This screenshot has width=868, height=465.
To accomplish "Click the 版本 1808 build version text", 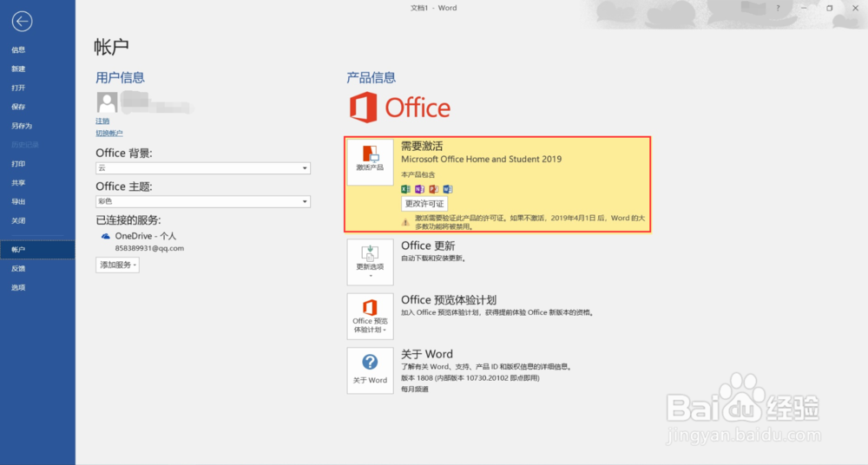I will [x=470, y=378].
